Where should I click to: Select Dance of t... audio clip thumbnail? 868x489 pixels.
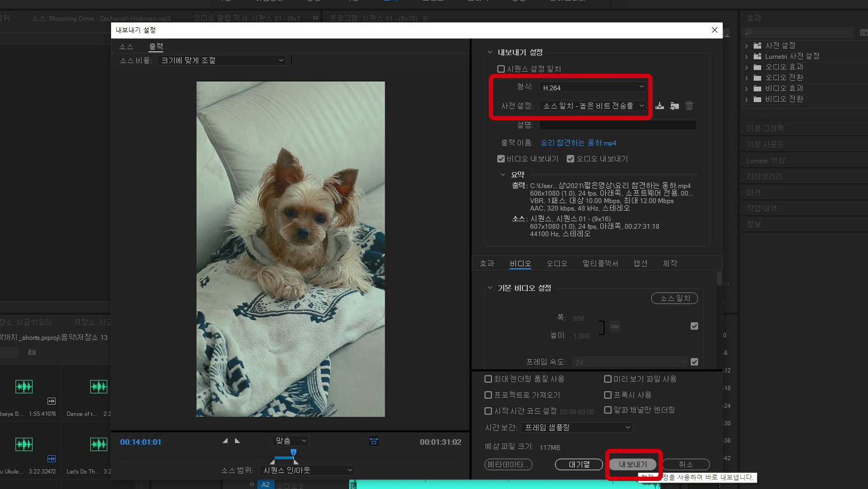(x=99, y=386)
